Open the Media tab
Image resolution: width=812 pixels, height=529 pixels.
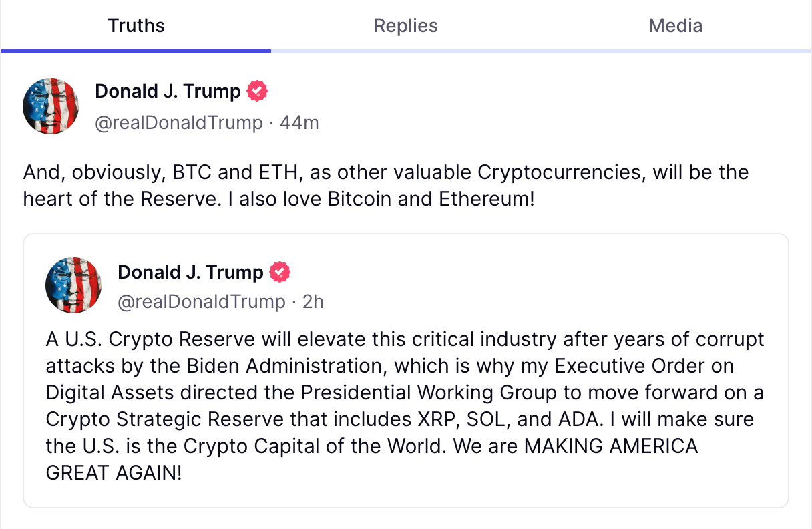click(675, 26)
